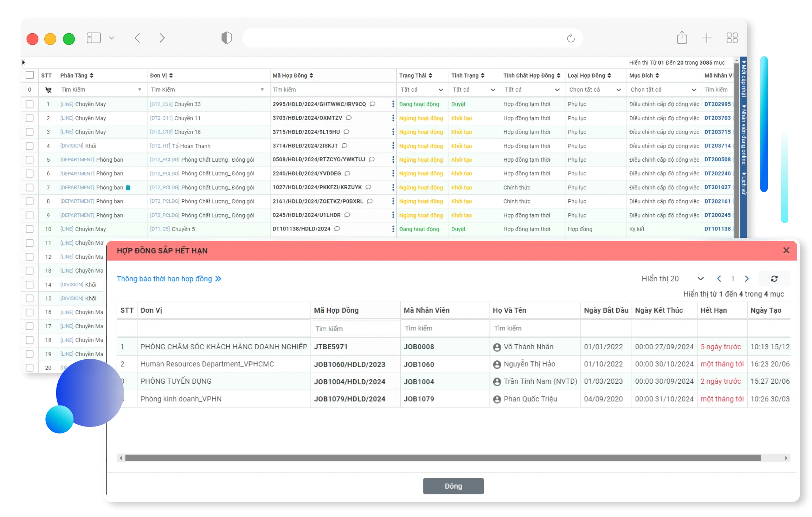Reload the page from the address bar
This screenshot has height=517, width=812.
571,38
